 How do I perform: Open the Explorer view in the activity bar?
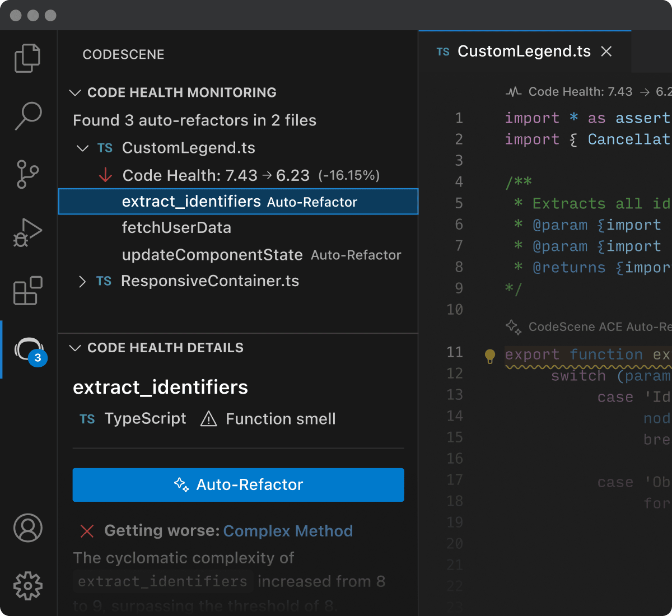[27, 58]
